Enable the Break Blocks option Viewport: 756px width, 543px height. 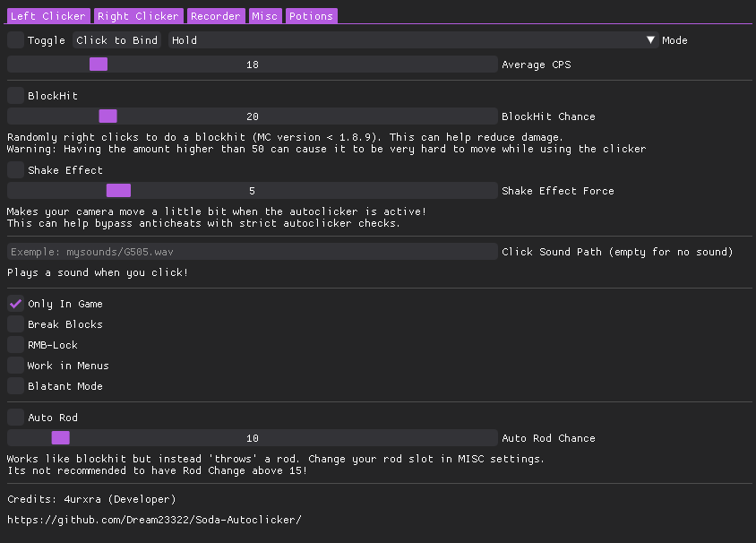pos(16,324)
